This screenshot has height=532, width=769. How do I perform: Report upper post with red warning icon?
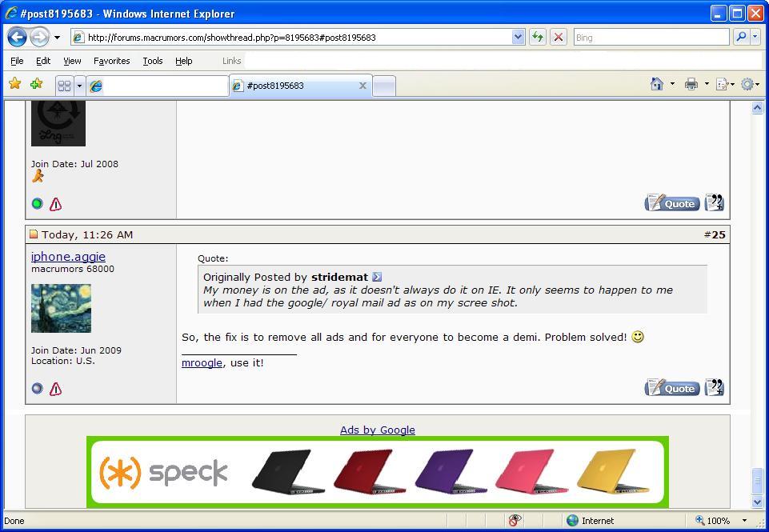point(55,204)
